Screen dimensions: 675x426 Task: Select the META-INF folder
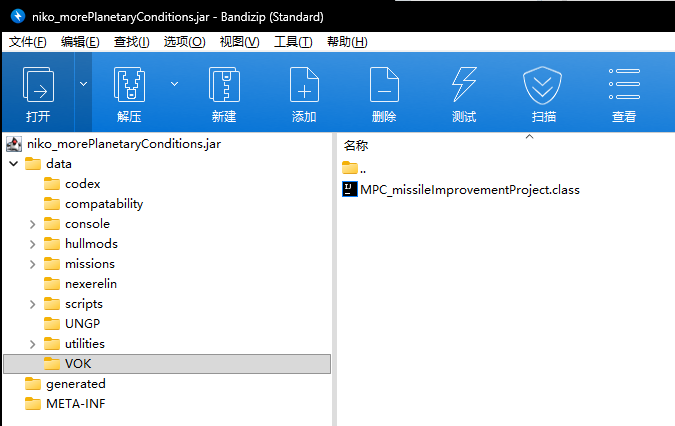pos(76,404)
